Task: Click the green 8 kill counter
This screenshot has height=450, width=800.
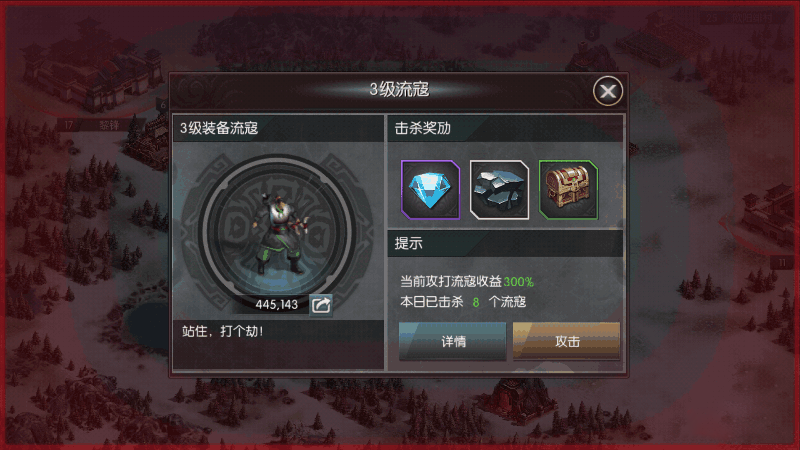Action: [476, 303]
